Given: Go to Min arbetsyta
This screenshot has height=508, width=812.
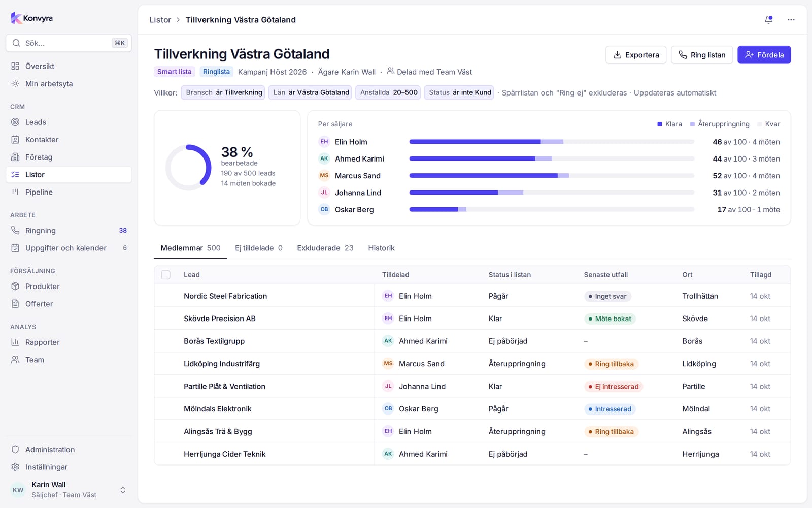Looking at the screenshot, I should click(x=69, y=84).
